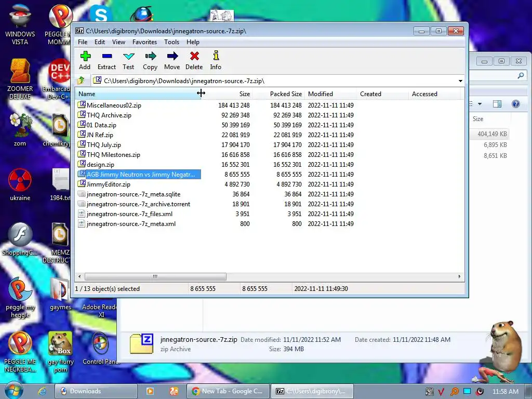Select AGB Jimmy Neutron vs Jimmy Negatron archive

(x=139, y=175)
